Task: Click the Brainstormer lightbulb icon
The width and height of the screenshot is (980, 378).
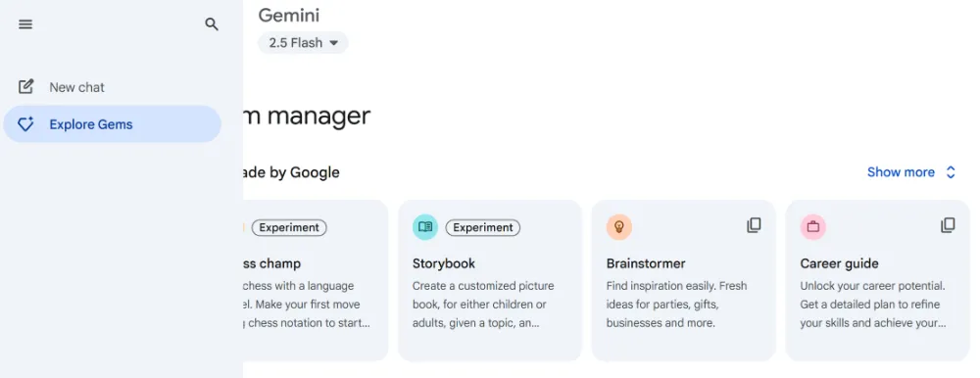Action: click(x=619, y=227)
